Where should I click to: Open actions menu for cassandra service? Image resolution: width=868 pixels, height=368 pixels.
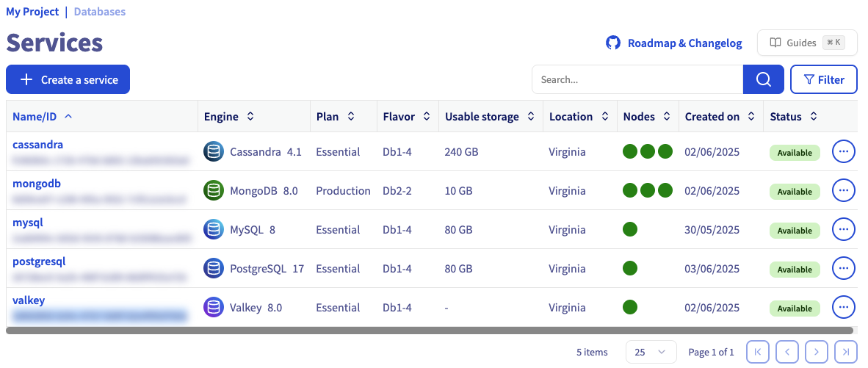[x=843, y=151]
